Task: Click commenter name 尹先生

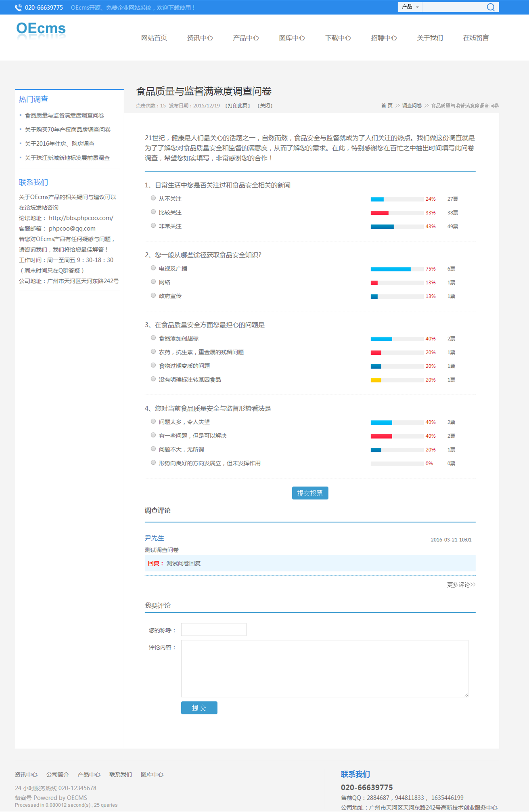Action: pyautogui.click(x=155, y=538)
